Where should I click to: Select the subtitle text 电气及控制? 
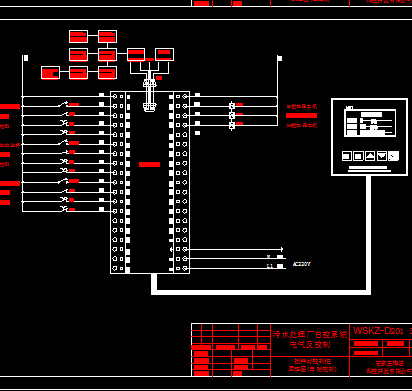tap(310, 344)
